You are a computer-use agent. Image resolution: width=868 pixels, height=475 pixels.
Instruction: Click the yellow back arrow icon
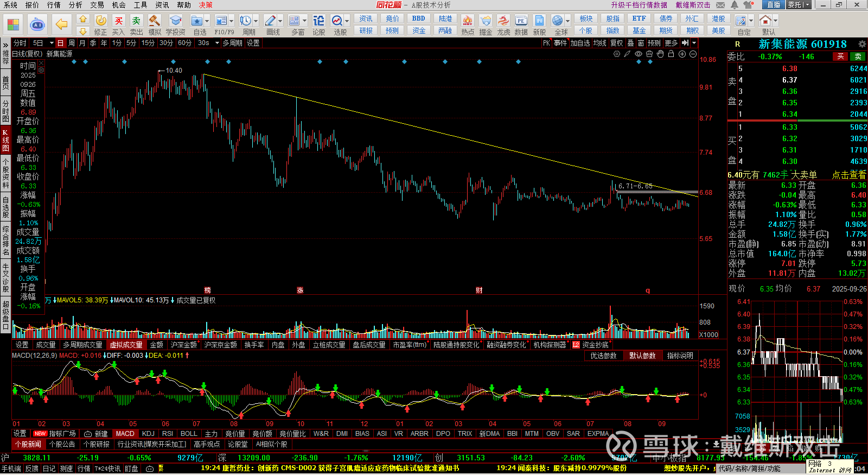pyautogui.click(x=62, y=24)
